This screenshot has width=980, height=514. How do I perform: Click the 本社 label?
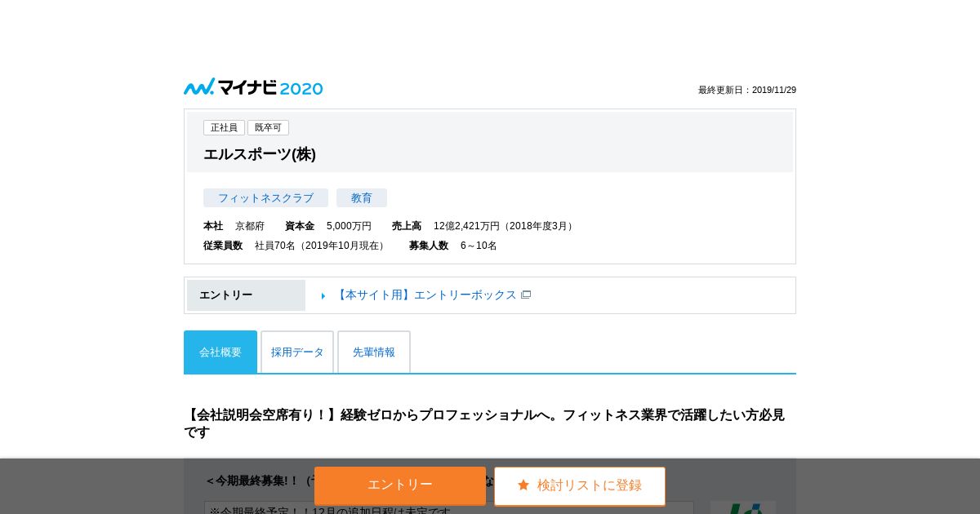click(213, 226)
